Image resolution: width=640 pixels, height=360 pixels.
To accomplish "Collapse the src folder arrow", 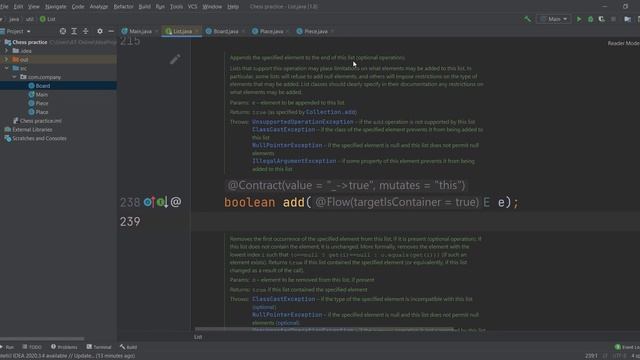I will 7,68.
